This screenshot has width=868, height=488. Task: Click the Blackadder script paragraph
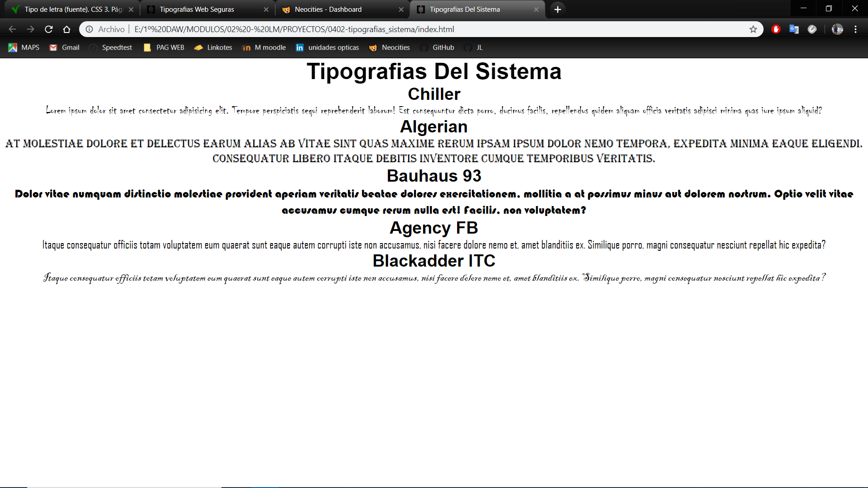click(434, 278)
